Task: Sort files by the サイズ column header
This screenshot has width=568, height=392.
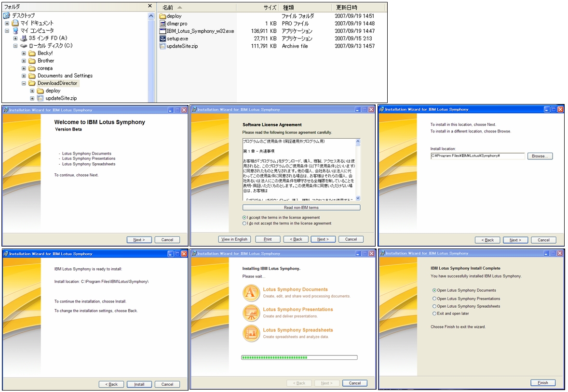Action: pos(257,7)
